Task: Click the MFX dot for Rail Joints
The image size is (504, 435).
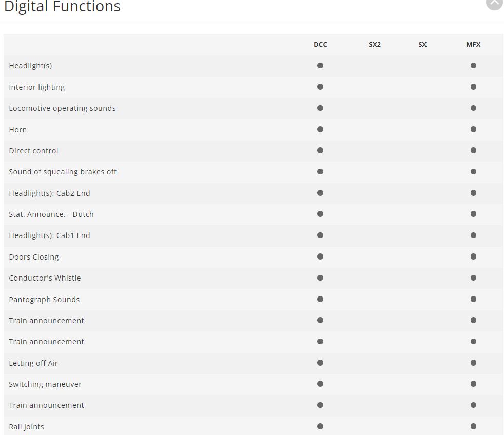Action: tap(473, 426)
